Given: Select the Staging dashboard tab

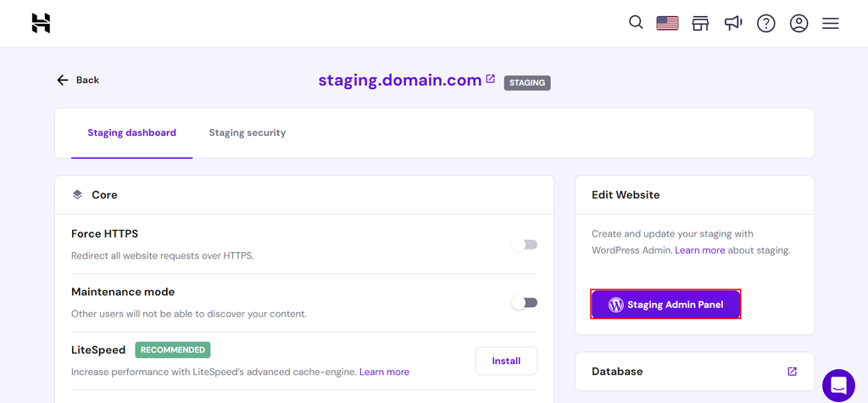Looking at the screenshot, I should (x=131, y=132).
